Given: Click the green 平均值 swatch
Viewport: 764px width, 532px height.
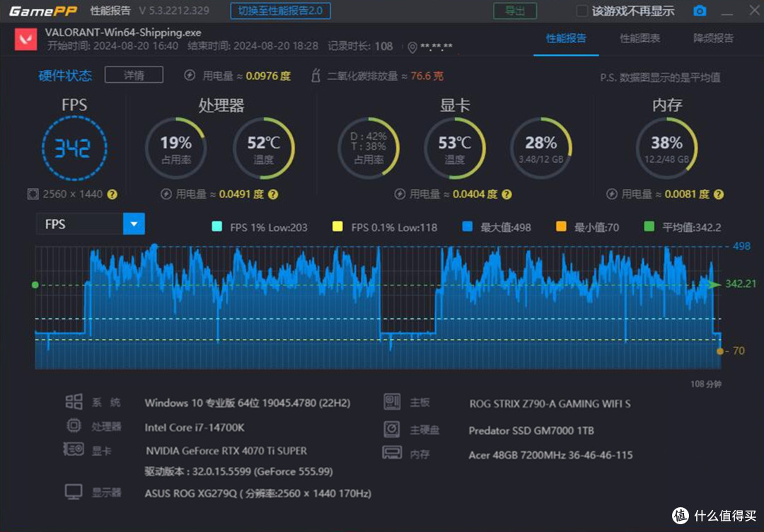Looking at the screenshot, I should 649,226.
